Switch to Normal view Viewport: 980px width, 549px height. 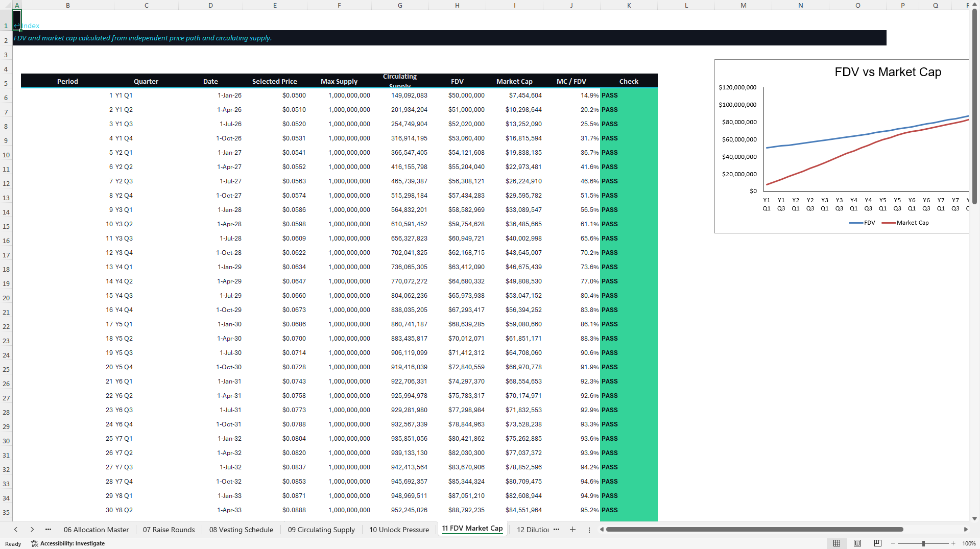(x=836, y=543)
